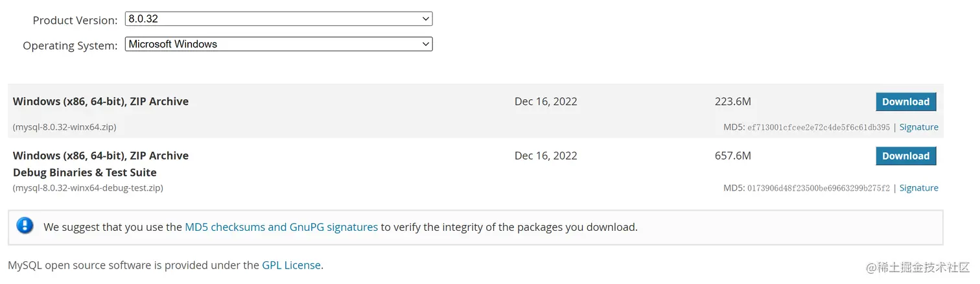Image resolution: width=980 pixels, height=284 pixels.
Task: Click the 657.6M file size text
Action: 733,156
